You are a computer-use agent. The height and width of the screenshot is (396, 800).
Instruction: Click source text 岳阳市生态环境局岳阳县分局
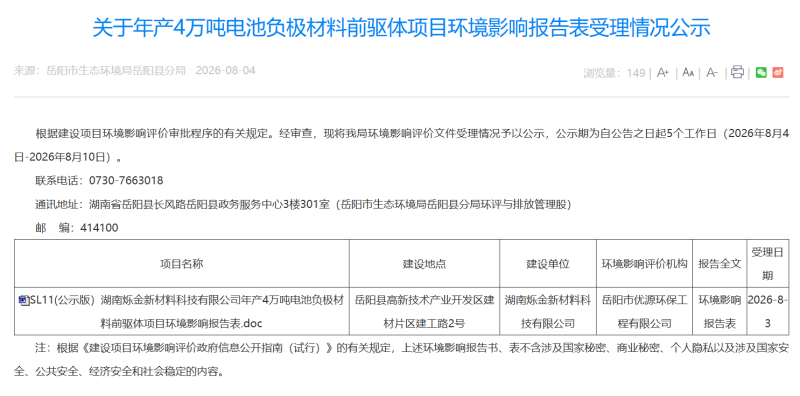point(116,70)
